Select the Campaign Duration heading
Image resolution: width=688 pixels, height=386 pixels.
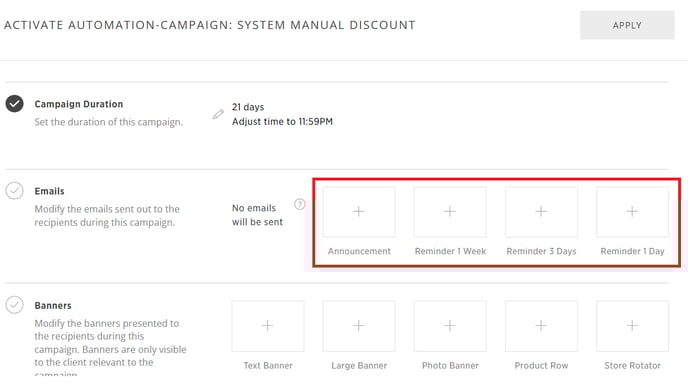coord(79,104)
